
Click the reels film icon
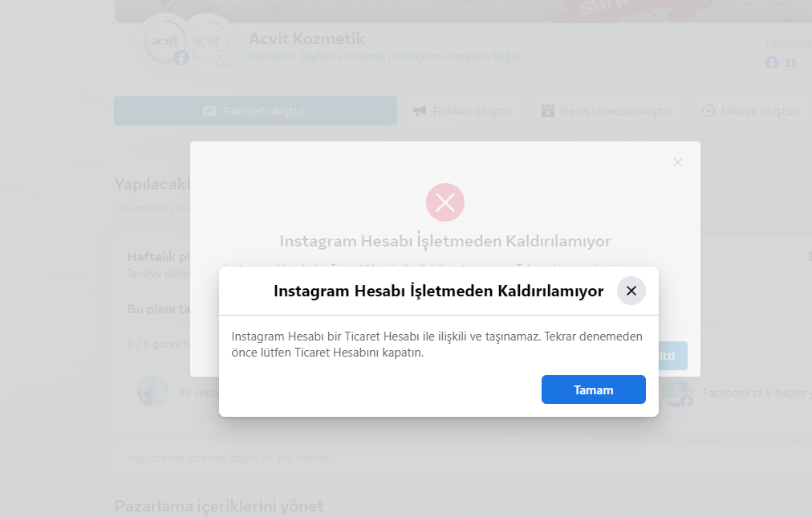(548, 111)
